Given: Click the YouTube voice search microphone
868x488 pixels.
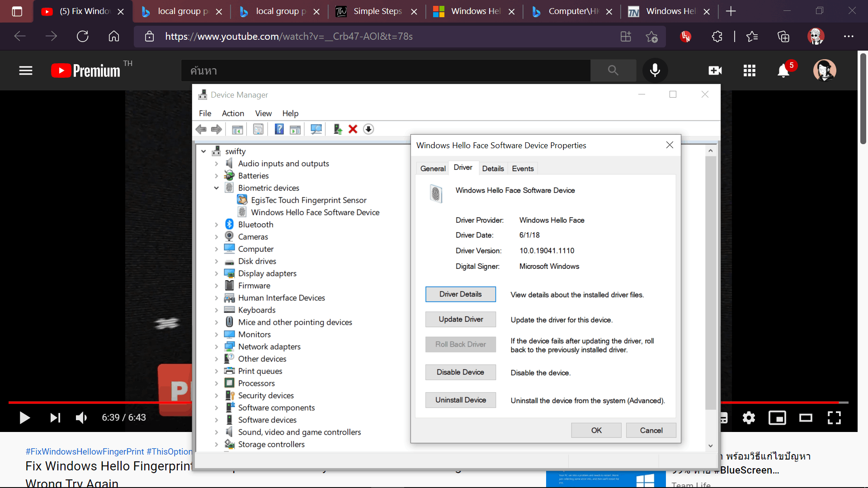Looking at the screenshot, I should coord(655,70).
